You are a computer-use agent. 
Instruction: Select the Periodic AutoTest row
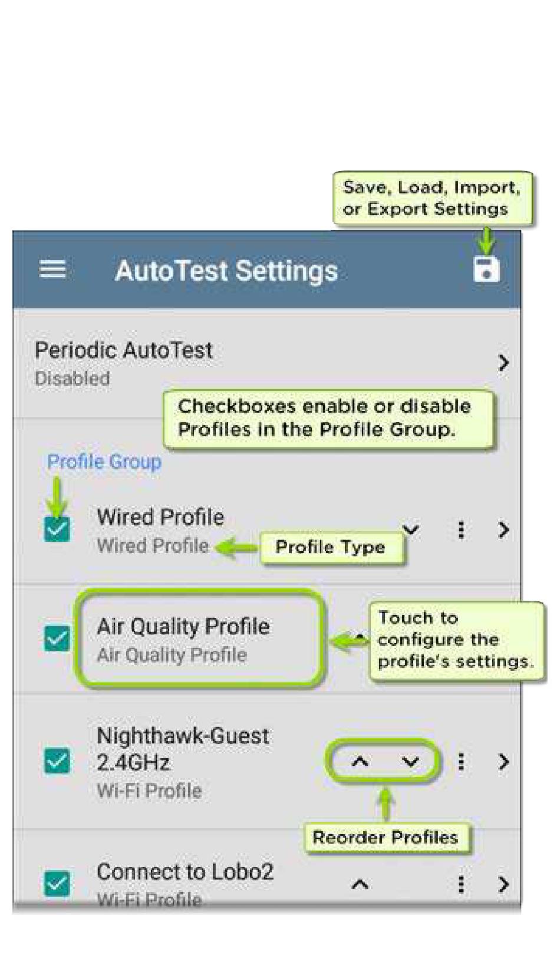pos(266,363)
